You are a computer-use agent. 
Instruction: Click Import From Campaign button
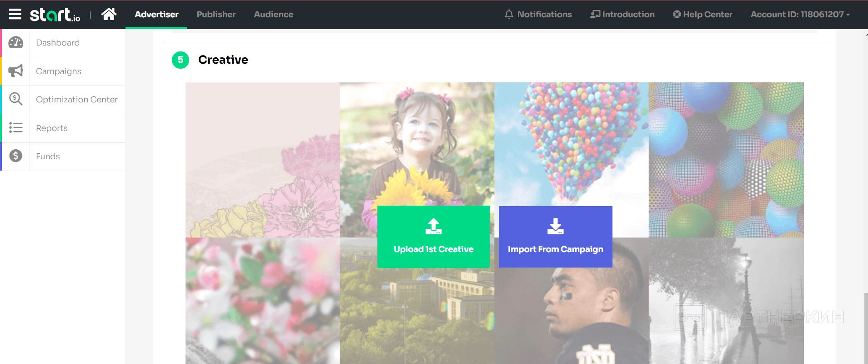556,237
